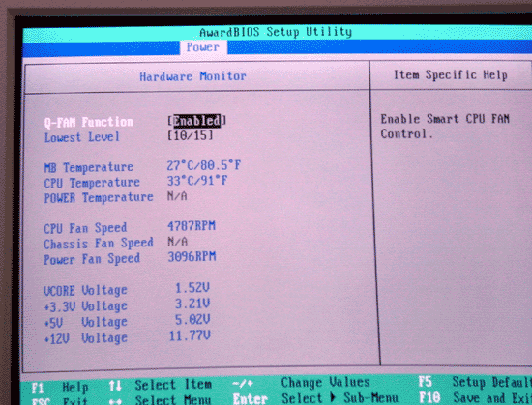The width and height of the screenshot is (532, 405).
Task: Click the up/down arrows key icon
Action: coord(115,386)
